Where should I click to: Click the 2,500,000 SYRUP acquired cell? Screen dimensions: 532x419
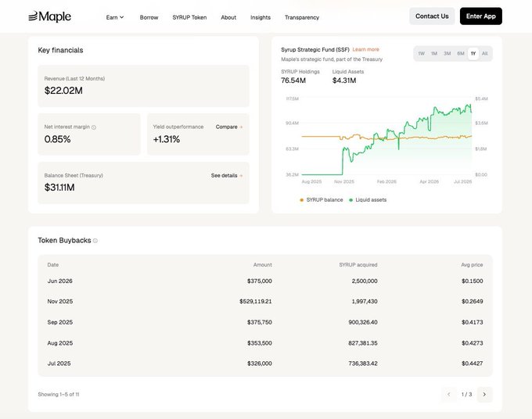[365, 281]
